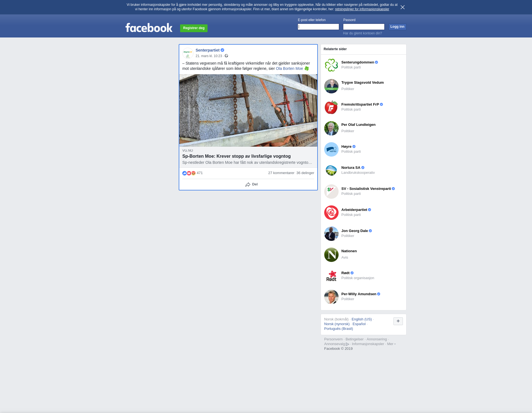Expand the Mer footer dropdown
The image size is (532, 413).
click(x=391, y=344)
